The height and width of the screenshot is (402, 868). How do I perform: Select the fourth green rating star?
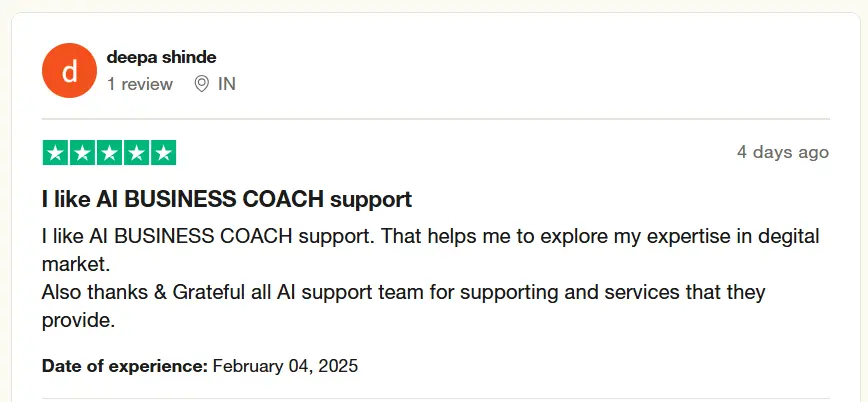136,153
